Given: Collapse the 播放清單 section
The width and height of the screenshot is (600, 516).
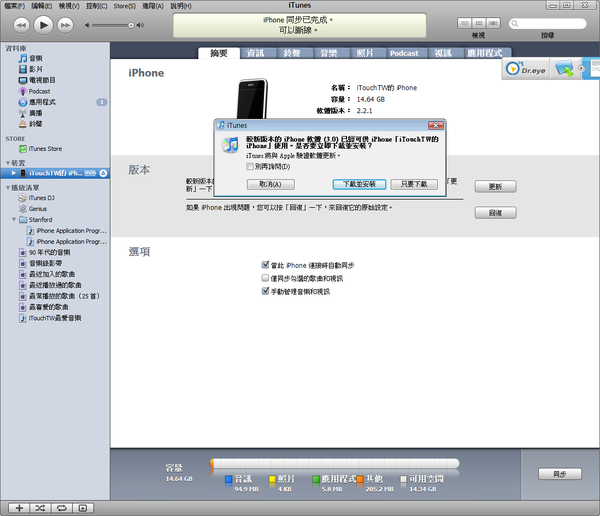Looking at the screenshot, I should click(x=8, y=188).
